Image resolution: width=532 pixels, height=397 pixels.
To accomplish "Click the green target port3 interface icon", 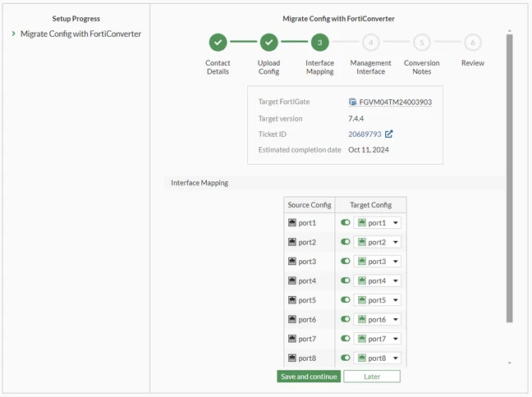I will coord(362,261).
